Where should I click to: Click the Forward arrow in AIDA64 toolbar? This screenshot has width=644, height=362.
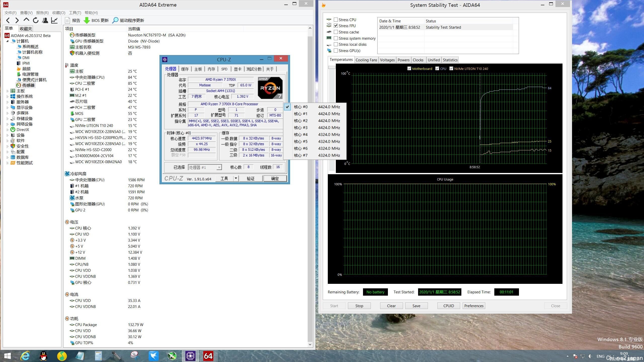tap(17, 20)
